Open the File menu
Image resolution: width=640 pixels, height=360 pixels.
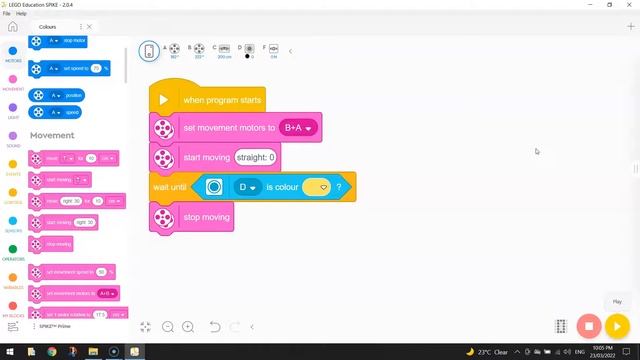coord(7,13)
